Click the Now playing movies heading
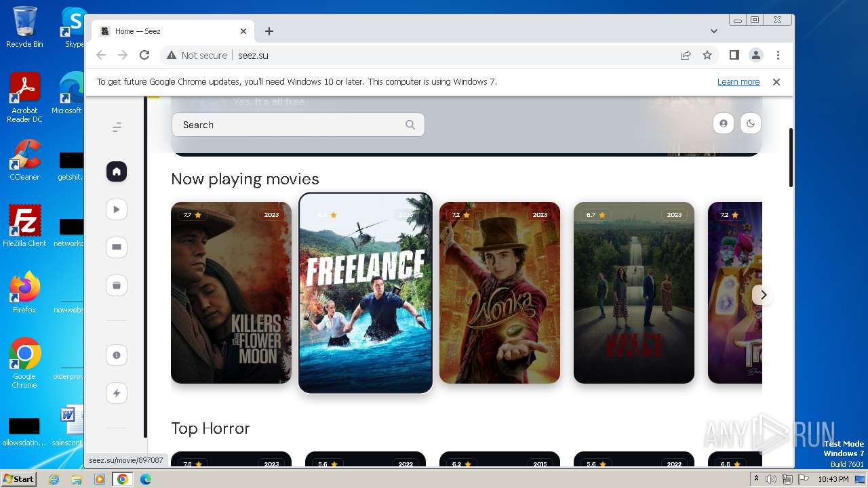This screenshot has height=488, width=868. (245, 179)
